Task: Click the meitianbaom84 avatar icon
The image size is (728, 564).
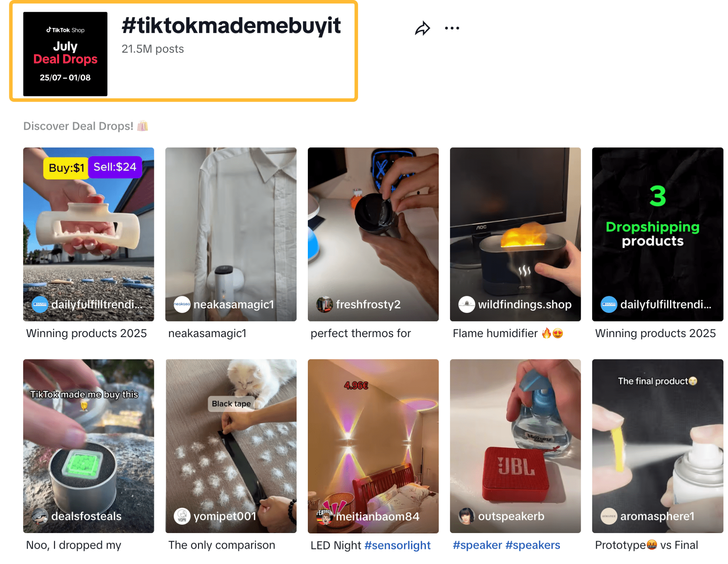Action: (x=324, y=516)
